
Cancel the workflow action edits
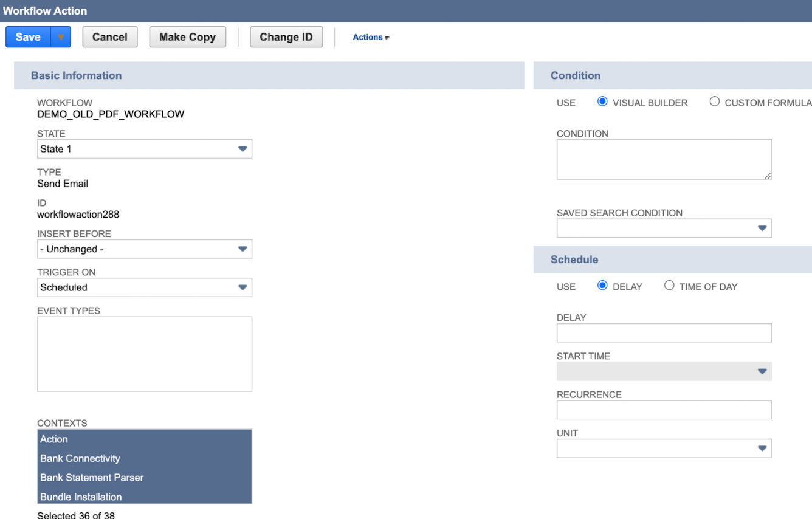pos(109,36)
